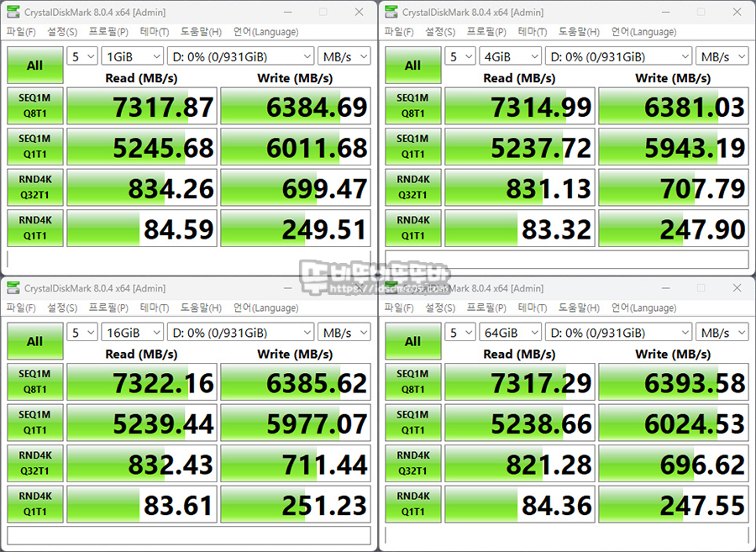Click the CrystalDiskMark app icon in the 16GiB window
Viewport: 756px width, 552px height.
[13, 288]
